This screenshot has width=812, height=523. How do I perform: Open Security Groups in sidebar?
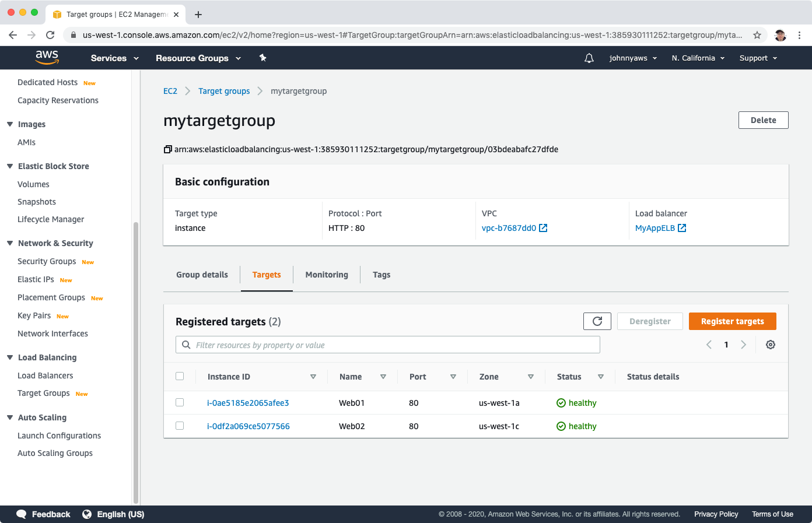47,261
